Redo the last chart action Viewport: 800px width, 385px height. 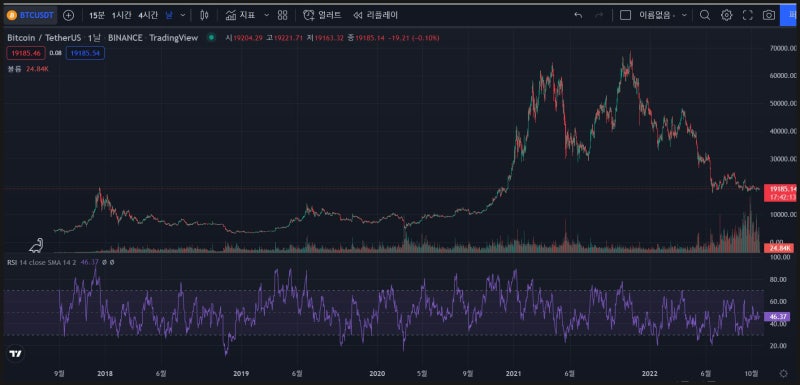coord(599,15)
